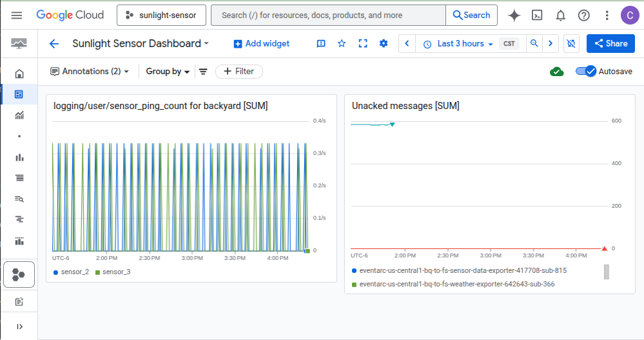Open dashboard settings gear
Screen dimensions: 644x340
point(384,44)
